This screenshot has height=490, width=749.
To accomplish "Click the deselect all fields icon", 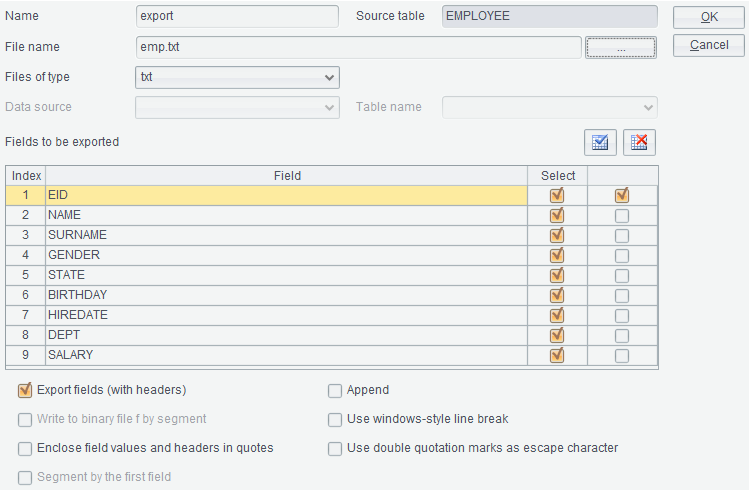I will coord(639,142).
